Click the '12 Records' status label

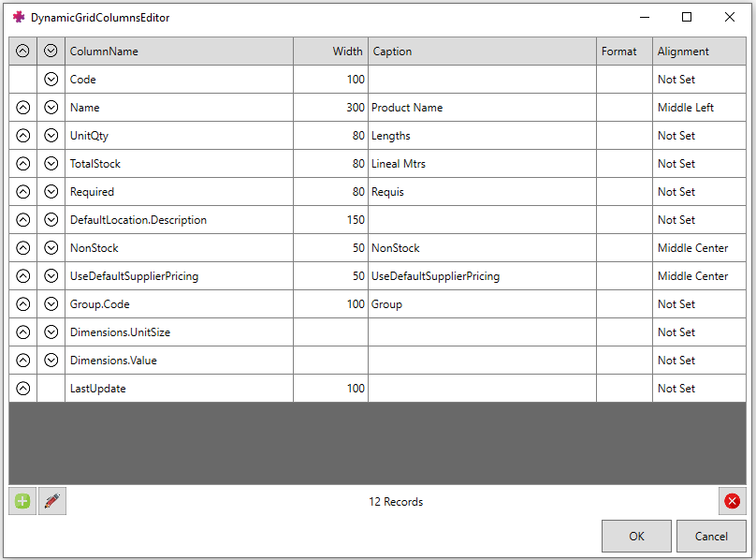coord(396,502)
